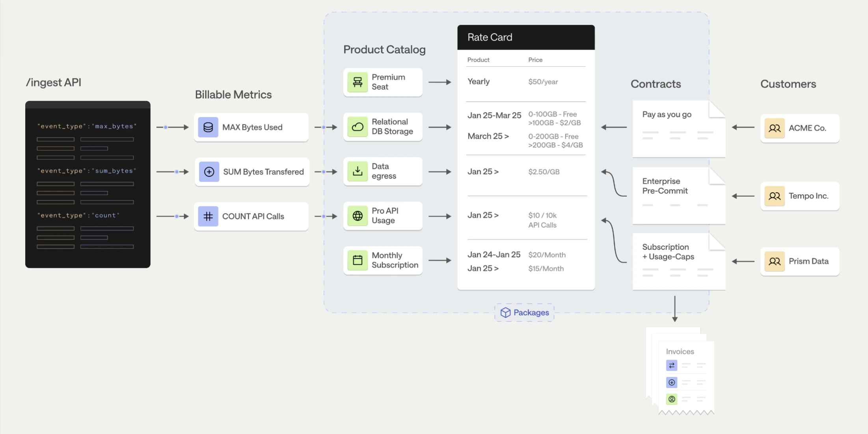
Task: Click the Prism Data users icon
Action: (774, 262)
